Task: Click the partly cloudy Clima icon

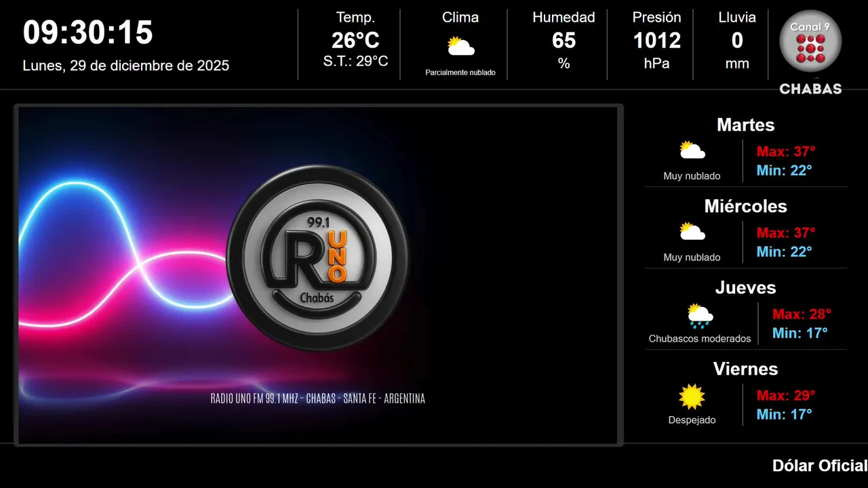Action: pos(460,46)
